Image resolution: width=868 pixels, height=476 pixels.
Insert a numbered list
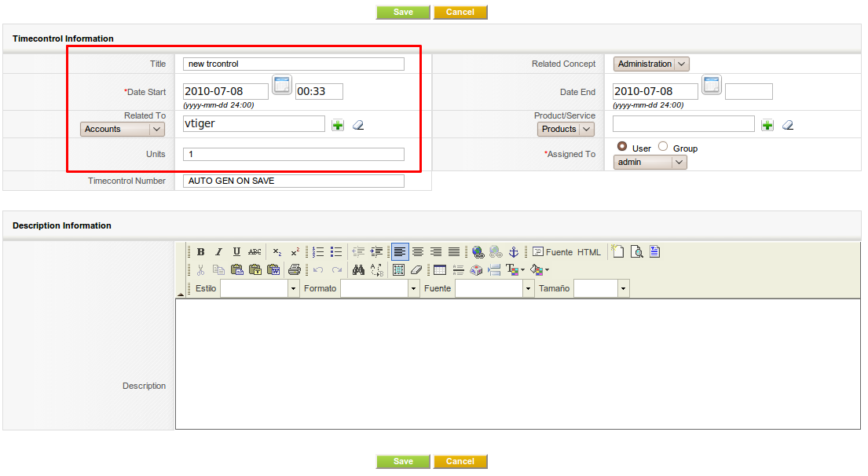318,252
